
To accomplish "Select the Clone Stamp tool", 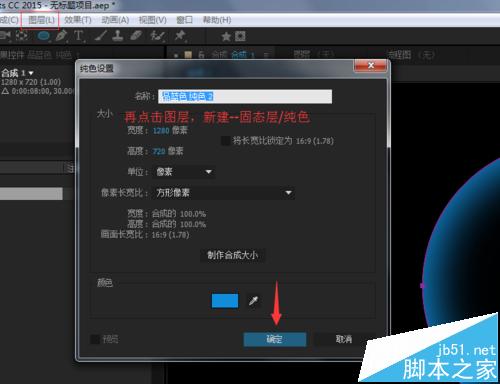I will 117,35.
